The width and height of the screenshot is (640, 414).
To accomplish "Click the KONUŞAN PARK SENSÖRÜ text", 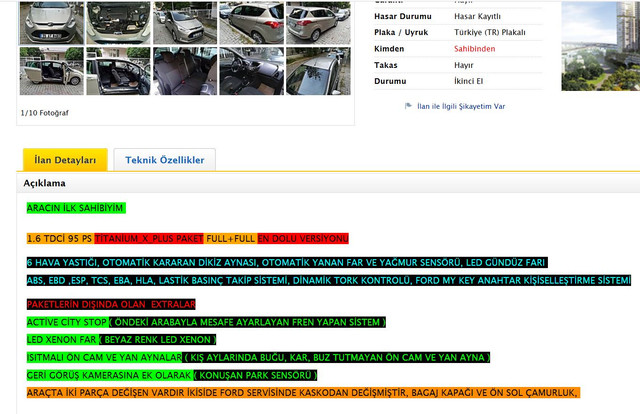I will pyautogui.click(x=255, y=375).
